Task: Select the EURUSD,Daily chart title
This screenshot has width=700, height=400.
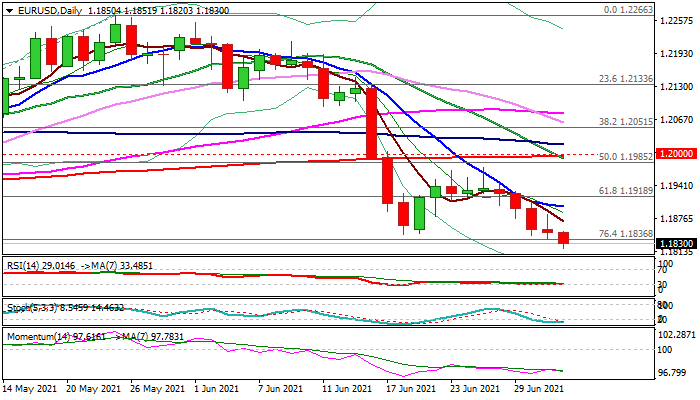Action: coord(50,10)
